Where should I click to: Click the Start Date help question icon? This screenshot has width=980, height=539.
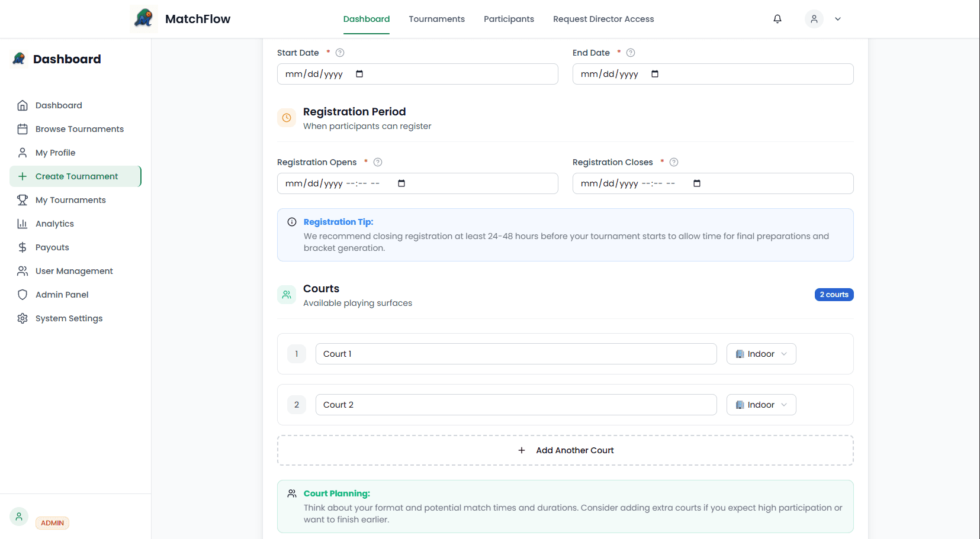click(340, 53)
